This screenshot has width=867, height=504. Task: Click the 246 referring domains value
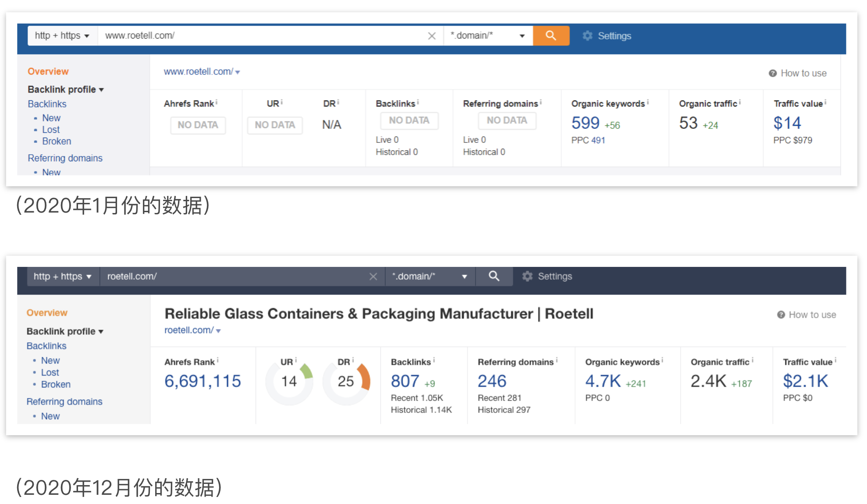tap(492, 381)
